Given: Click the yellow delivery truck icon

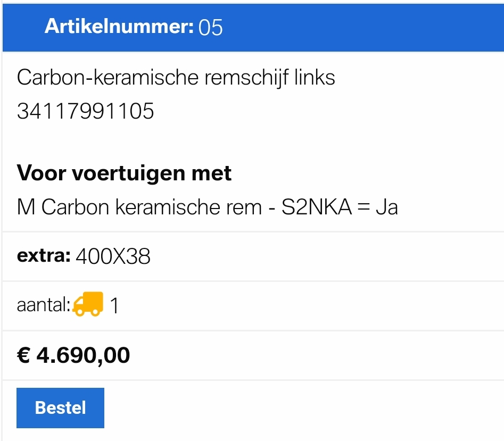Looking at the screenshot, I should click(88, 304).
